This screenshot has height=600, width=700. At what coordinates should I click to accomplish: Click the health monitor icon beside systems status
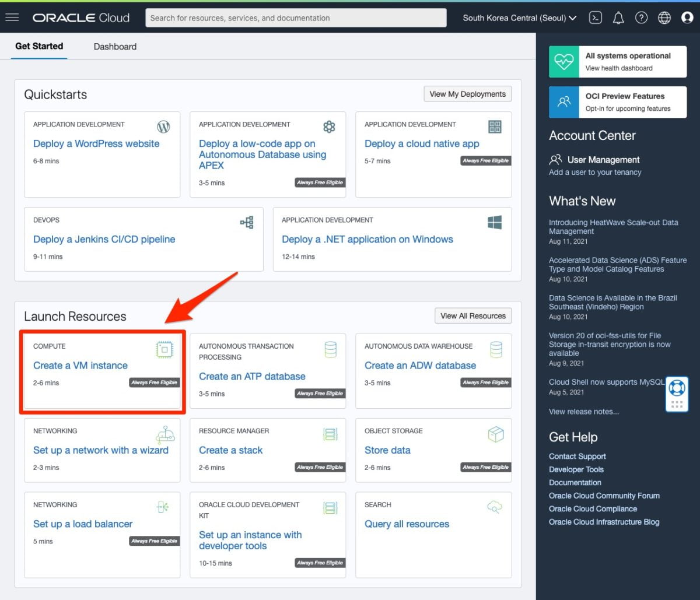pyautogui.click(x=563, y=61)
